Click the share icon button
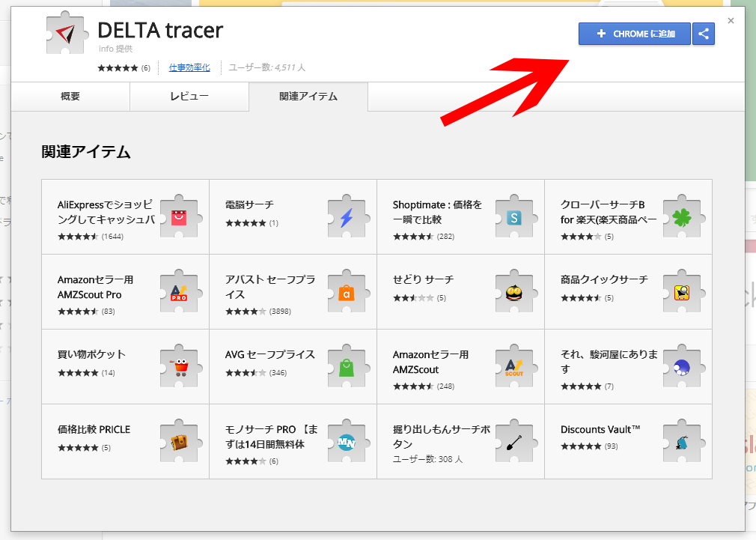The image size is (756, 540). click(704, 34)
